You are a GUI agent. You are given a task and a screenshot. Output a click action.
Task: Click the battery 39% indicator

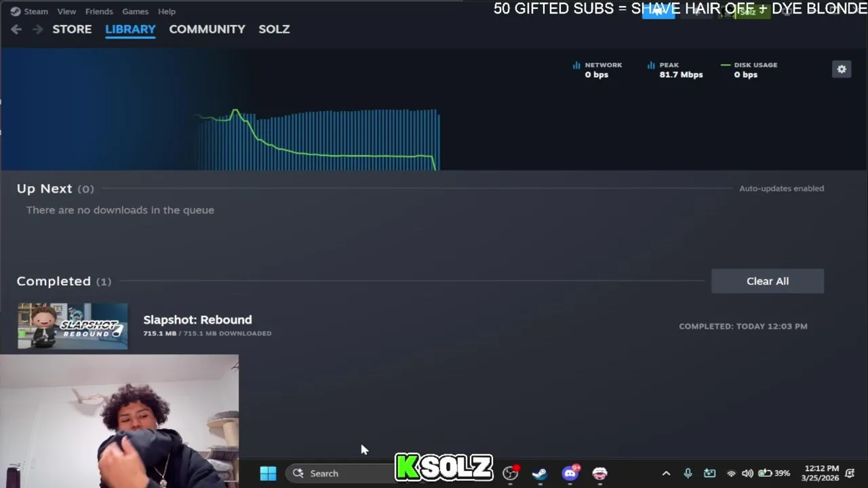pyautogui.click(x=774, y=473)
